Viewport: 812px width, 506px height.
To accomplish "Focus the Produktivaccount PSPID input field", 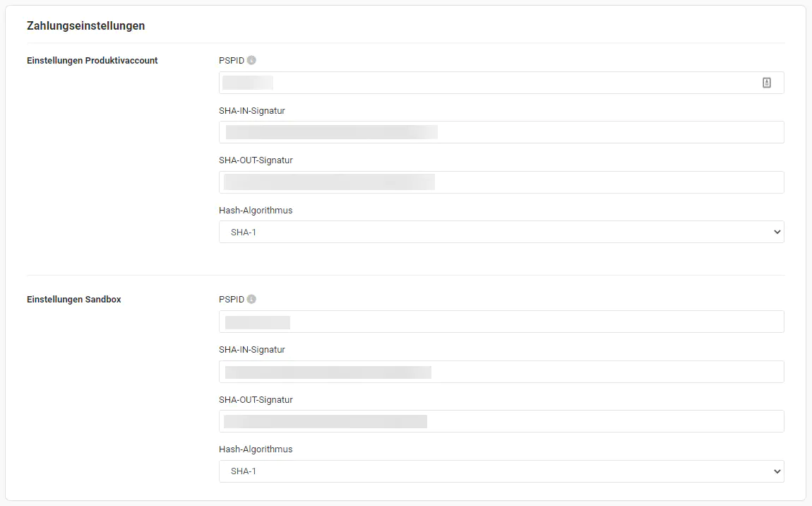I will pyautogui.click(x=494, y=83).
